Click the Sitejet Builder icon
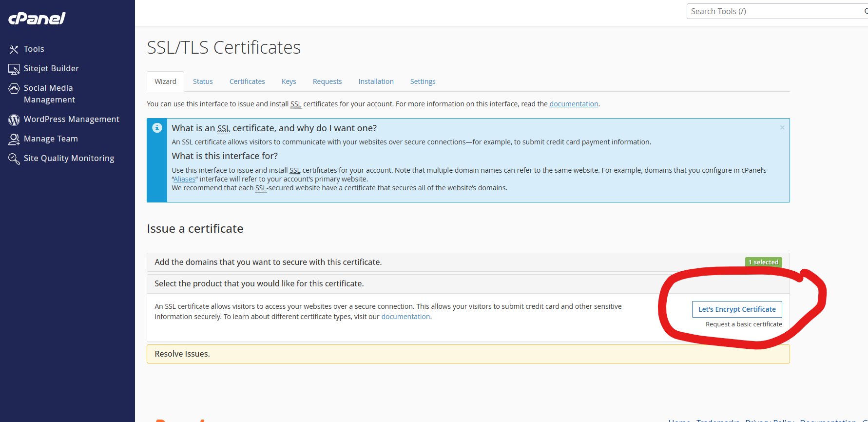The image size is (868, 422). tap(14, 69)
